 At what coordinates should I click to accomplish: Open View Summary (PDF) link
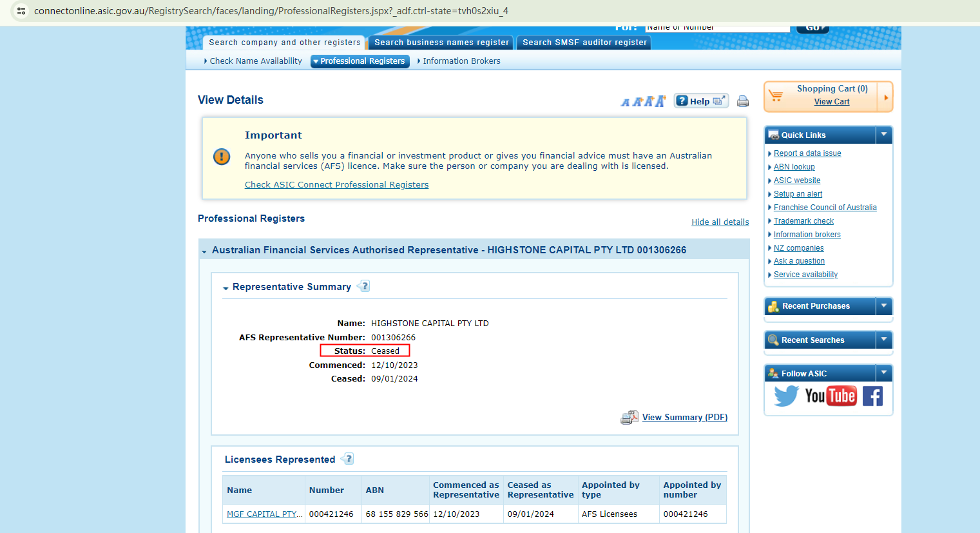click(x=685, y=418)
